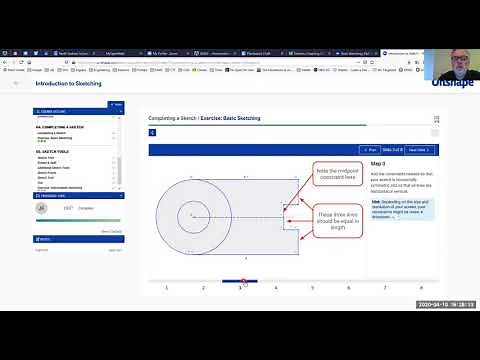Select slide 7 in the slide navigator
480x360 pixels.
(x=385, y=287)
